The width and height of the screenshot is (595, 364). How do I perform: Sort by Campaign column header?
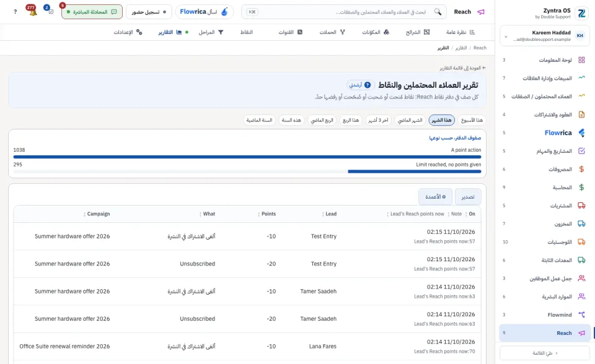coord(97,214)
